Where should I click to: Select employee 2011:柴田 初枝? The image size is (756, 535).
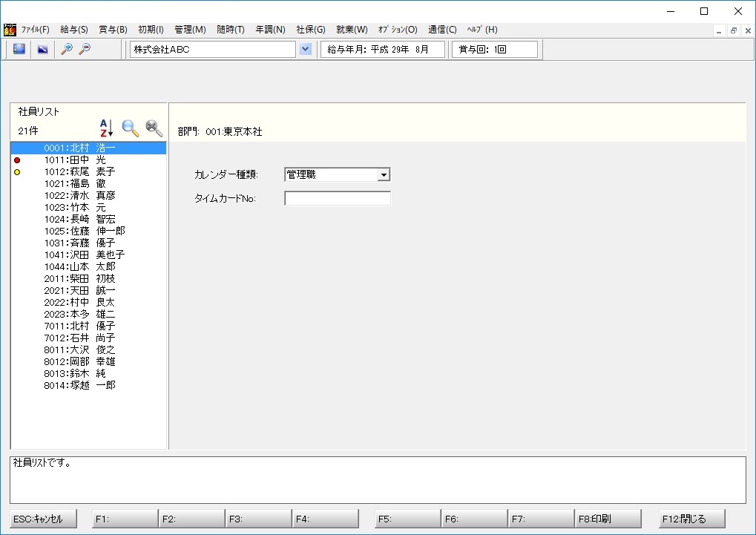pyautogui.click(x=89, y=279)
